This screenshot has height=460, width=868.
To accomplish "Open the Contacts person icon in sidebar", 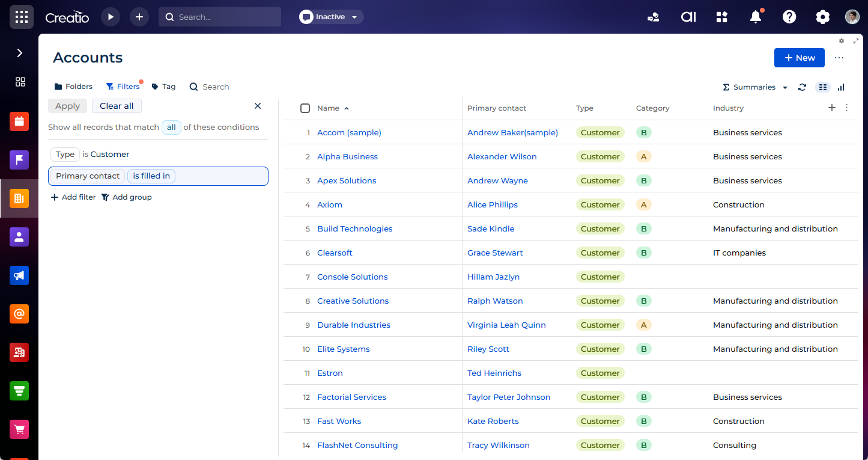I will [19, 237].
